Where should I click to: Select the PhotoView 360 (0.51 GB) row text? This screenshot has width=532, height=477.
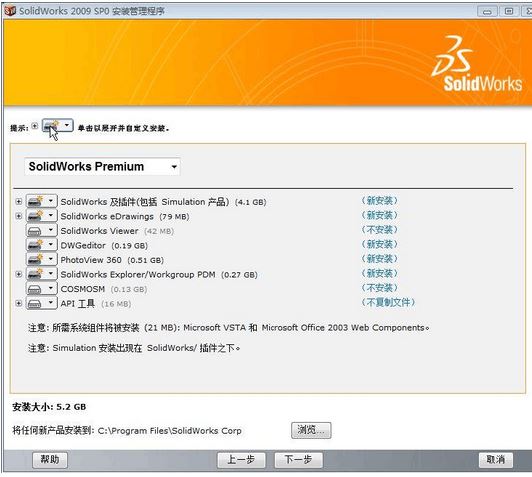tap(112, 260)
